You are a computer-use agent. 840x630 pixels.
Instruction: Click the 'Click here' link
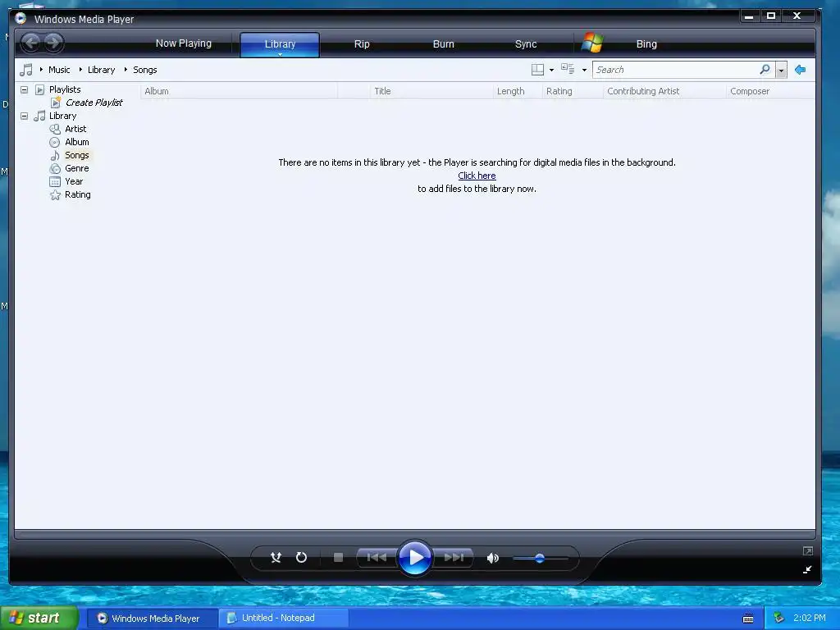point(477,176)
